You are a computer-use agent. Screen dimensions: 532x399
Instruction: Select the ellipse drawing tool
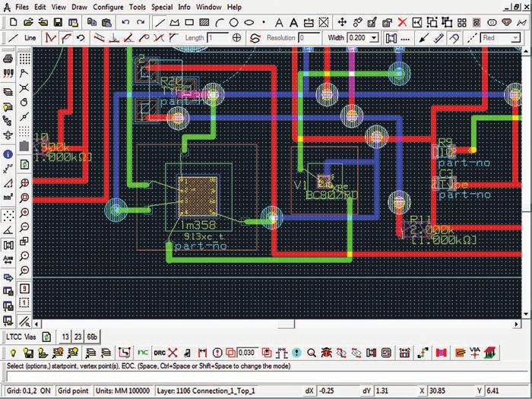pos(249,23)
